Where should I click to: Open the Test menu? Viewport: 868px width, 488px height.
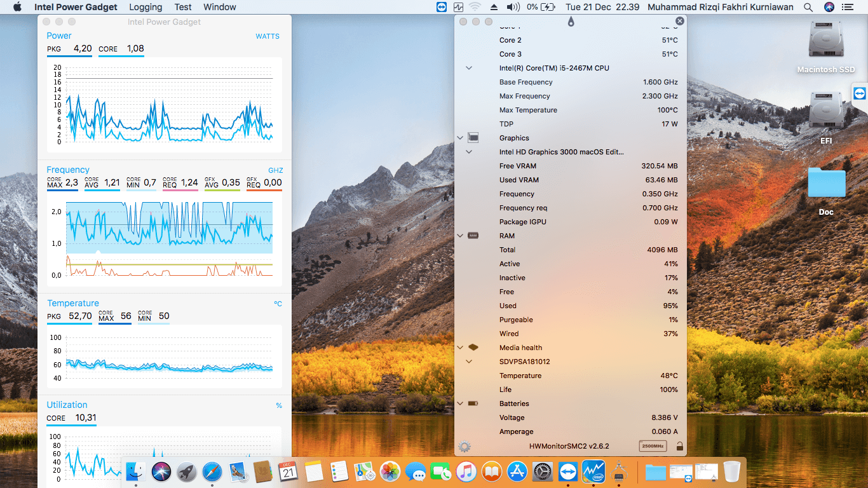click(x=183, y=7)
